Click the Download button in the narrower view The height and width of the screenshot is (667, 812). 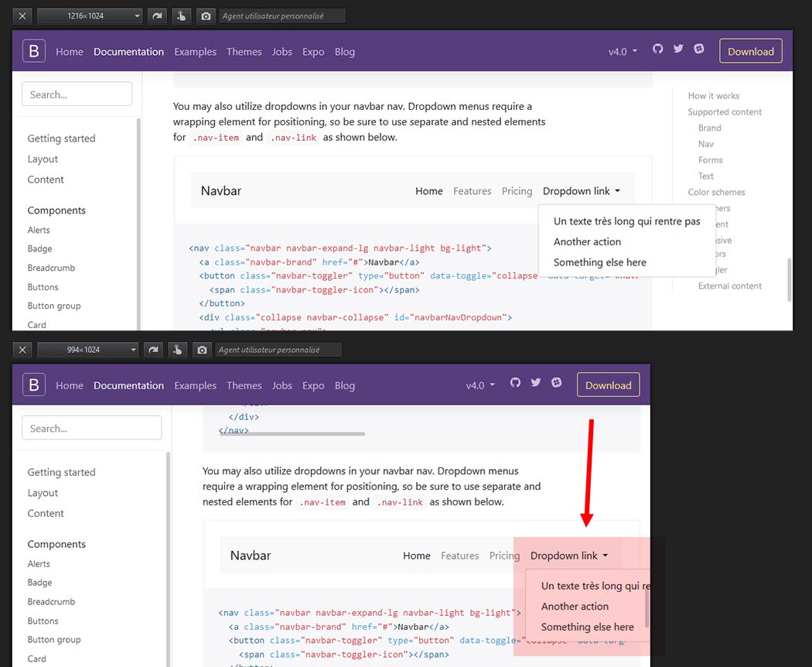(x=609, y=385)
